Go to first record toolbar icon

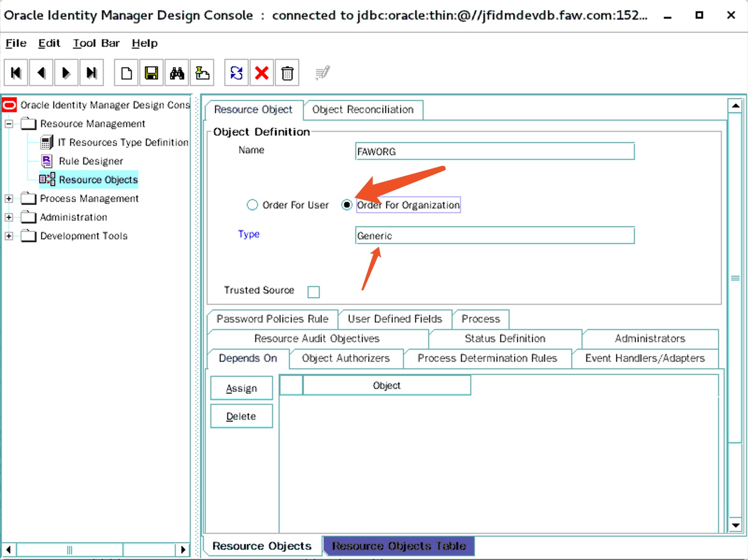point(16,73)
